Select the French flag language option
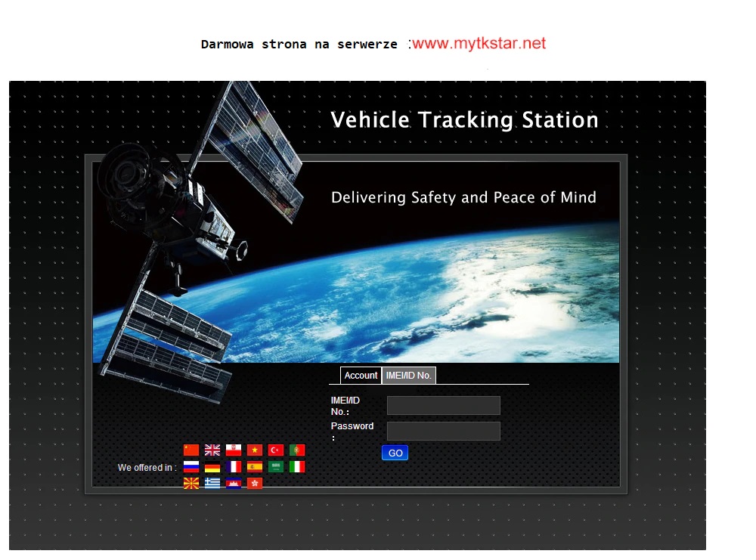 click(x=234, y=466)
